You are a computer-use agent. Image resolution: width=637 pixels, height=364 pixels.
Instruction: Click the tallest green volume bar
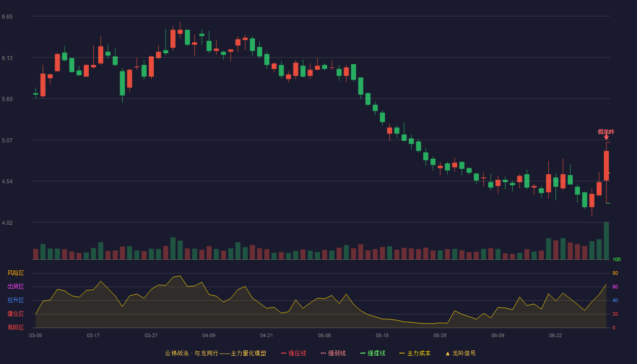pyautogui.click(x=606, y=241)
